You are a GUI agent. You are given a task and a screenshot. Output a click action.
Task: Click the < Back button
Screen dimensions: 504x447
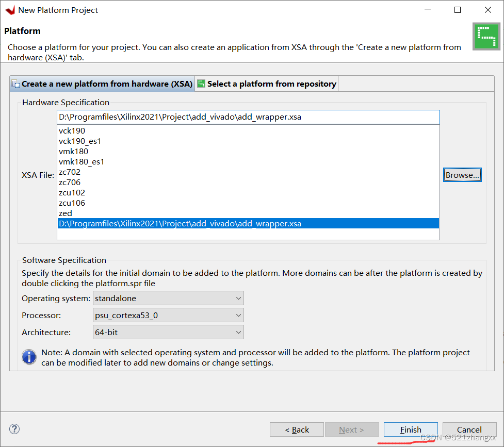297,429
